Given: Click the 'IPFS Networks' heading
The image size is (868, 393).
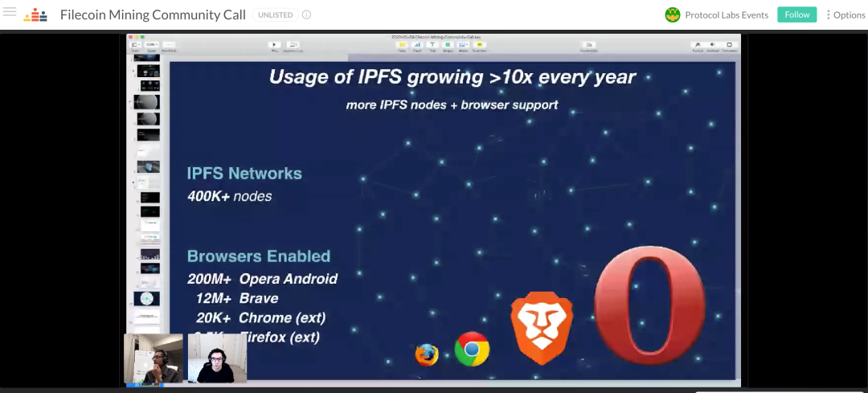Looking at the screenshot, I should [244, 174].
